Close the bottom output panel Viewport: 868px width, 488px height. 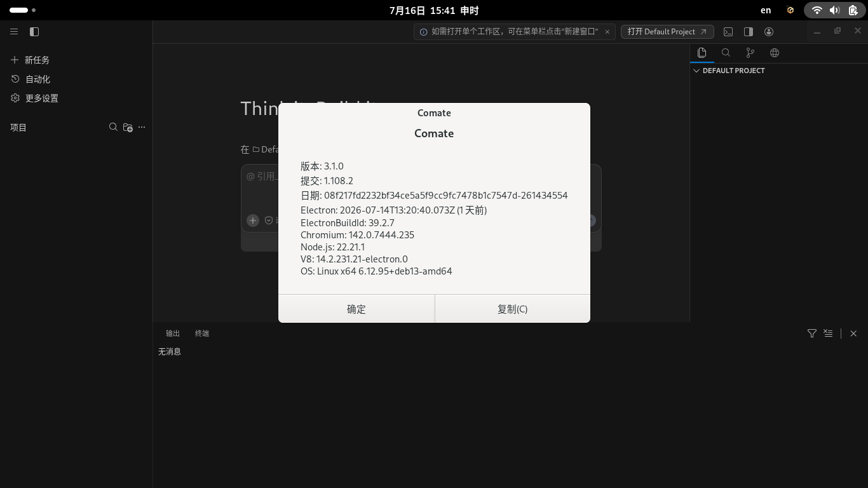pos(853,333)
